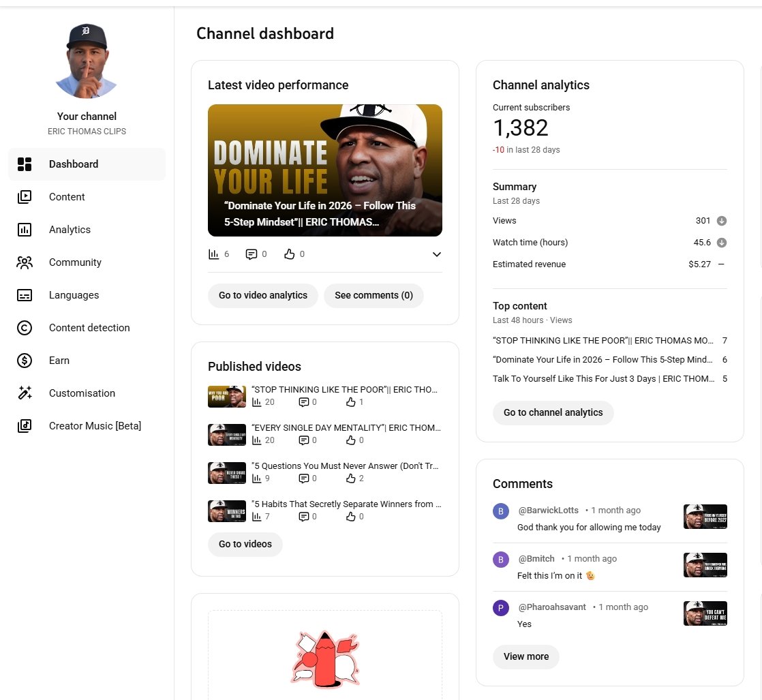Open the Creator Music [Beta] menu item

(95, 426)
